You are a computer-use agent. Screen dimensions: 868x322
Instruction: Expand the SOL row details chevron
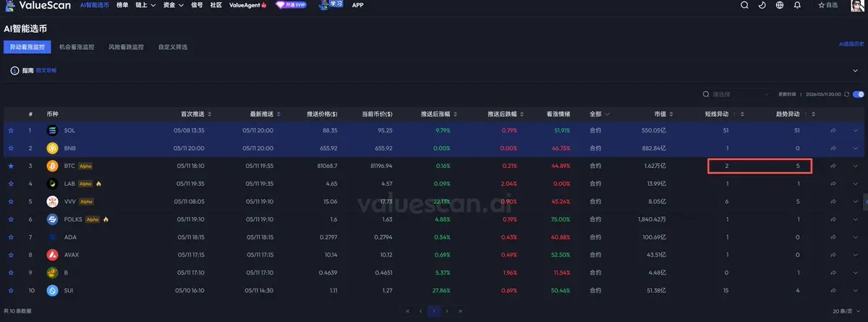(855, 130)
